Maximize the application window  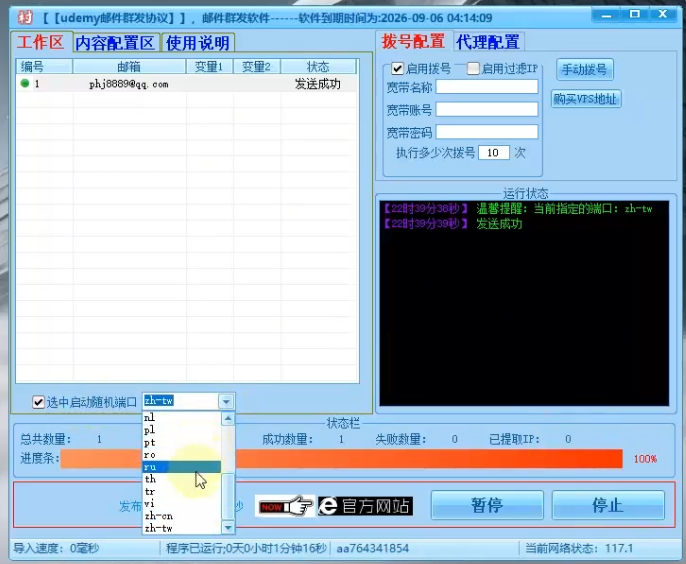coord(635,14)
